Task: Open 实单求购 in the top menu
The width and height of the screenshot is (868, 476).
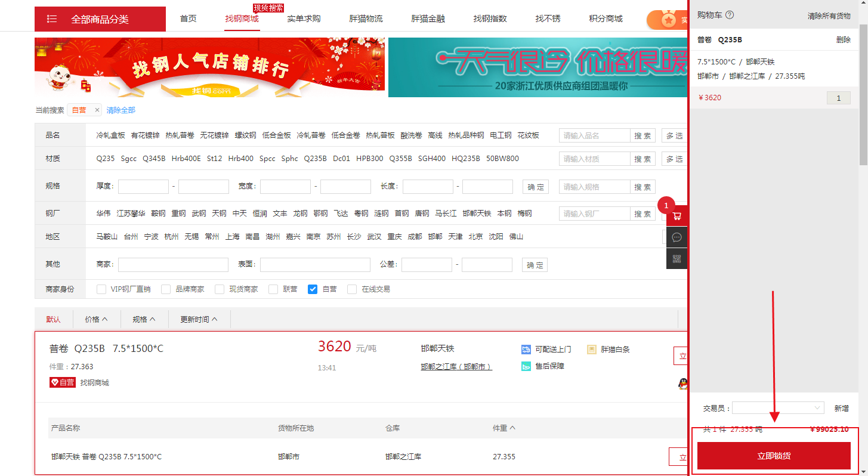Action: tap(304, 18)
